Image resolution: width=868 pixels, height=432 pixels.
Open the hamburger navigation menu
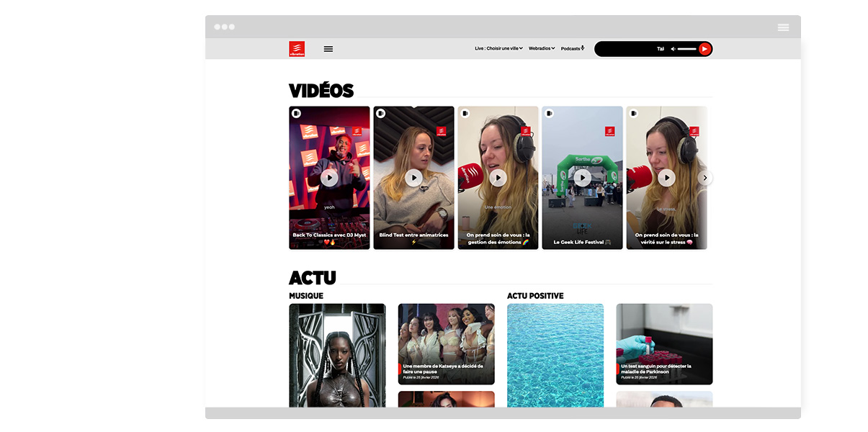coord(328,49)
